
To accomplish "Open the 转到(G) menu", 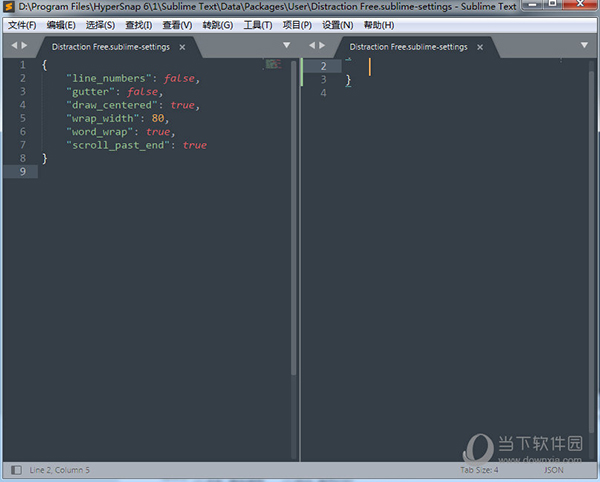I will 217,25.
